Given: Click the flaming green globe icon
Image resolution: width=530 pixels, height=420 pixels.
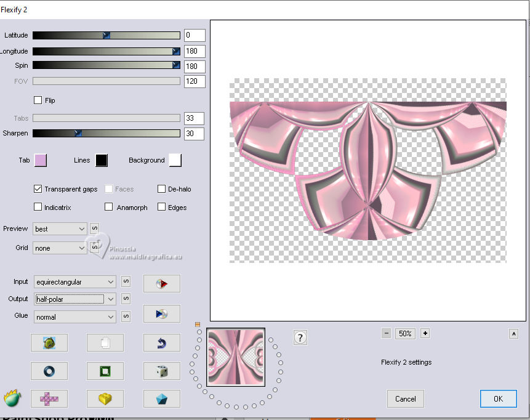Looking at the screenshot, I should (x=12, y=398).
